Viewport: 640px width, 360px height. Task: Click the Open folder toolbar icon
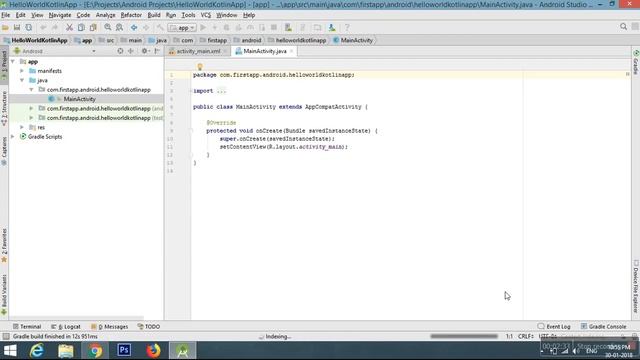tap(5, 27)
